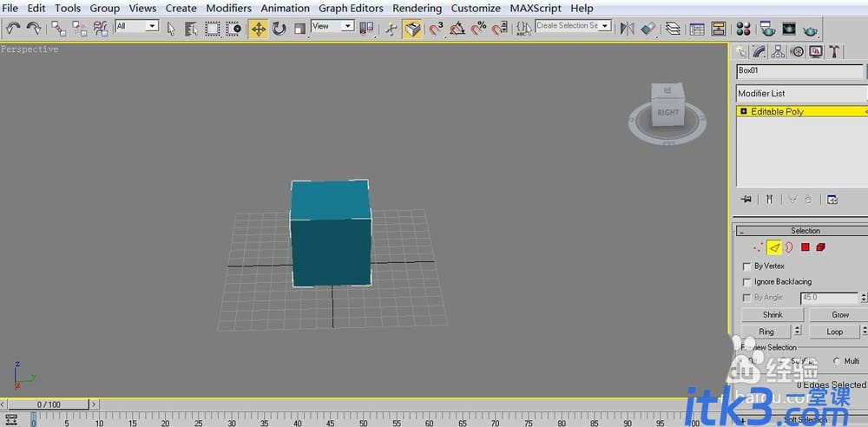Click the Align tool icon

(648, 29)
